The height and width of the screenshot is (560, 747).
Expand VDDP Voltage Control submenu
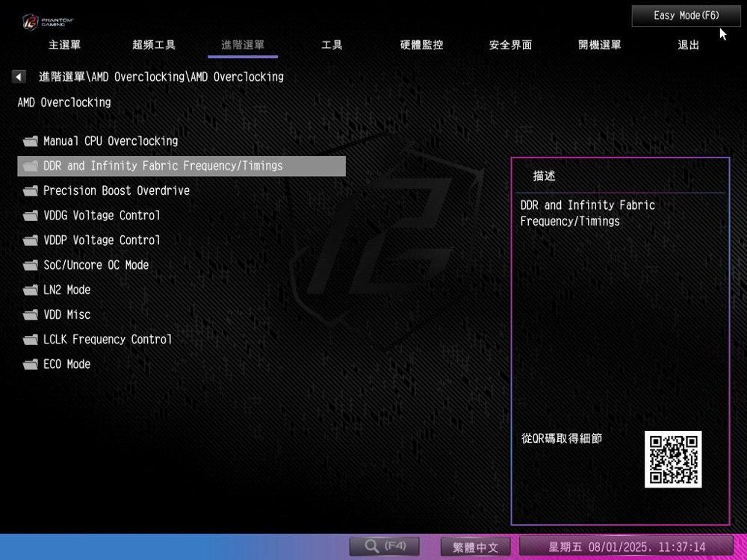tap(102, 240)
